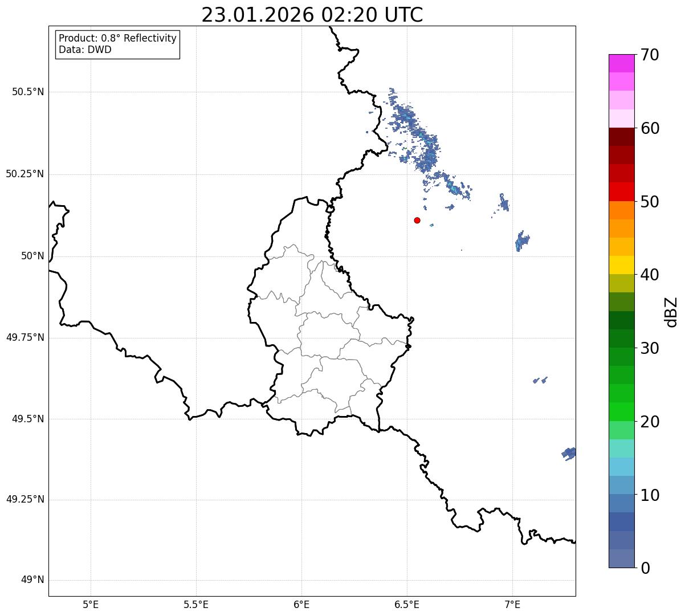This screenshot has width=685, height=616.
Task: Click the turquoise colorbar segment near 16
Action: pyautogui.click(x=622, y=448)
